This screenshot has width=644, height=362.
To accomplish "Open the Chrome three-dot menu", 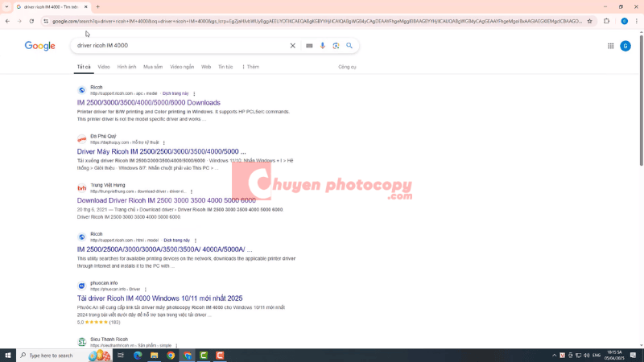I will pos(637,21).
